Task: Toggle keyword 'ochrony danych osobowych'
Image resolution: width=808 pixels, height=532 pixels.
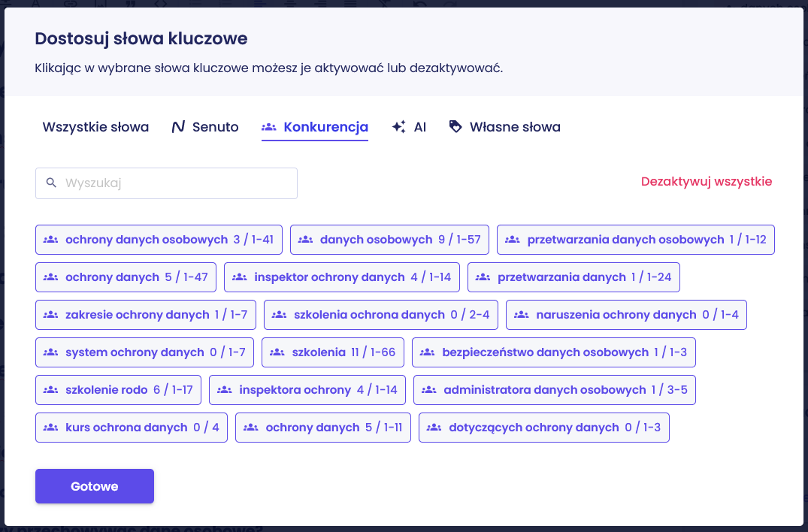Action: tap(159, 240)
